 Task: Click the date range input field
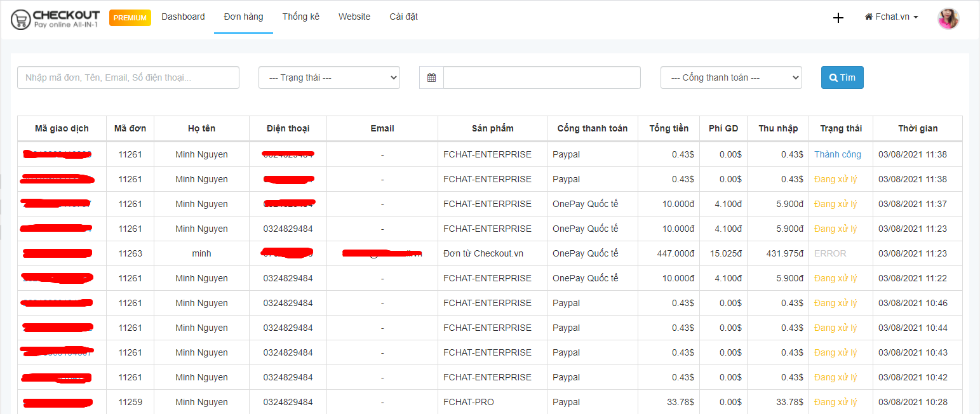click(x=542, y=77)
